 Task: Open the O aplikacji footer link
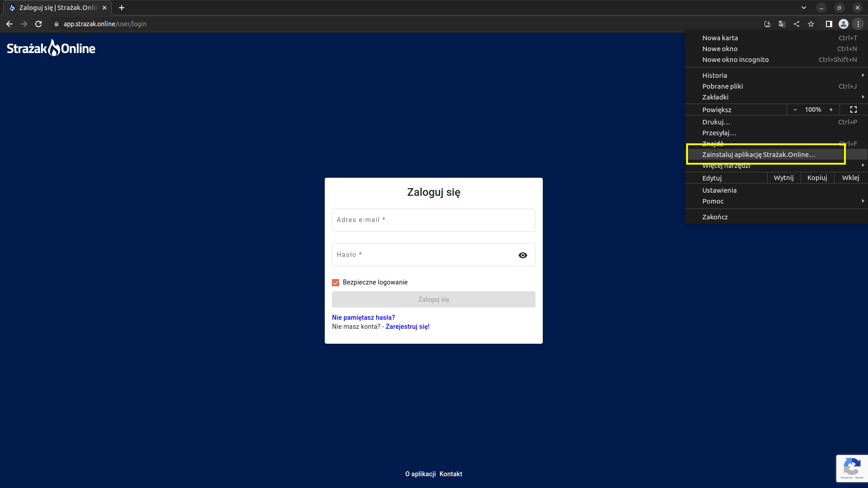[x=420, y=474]
